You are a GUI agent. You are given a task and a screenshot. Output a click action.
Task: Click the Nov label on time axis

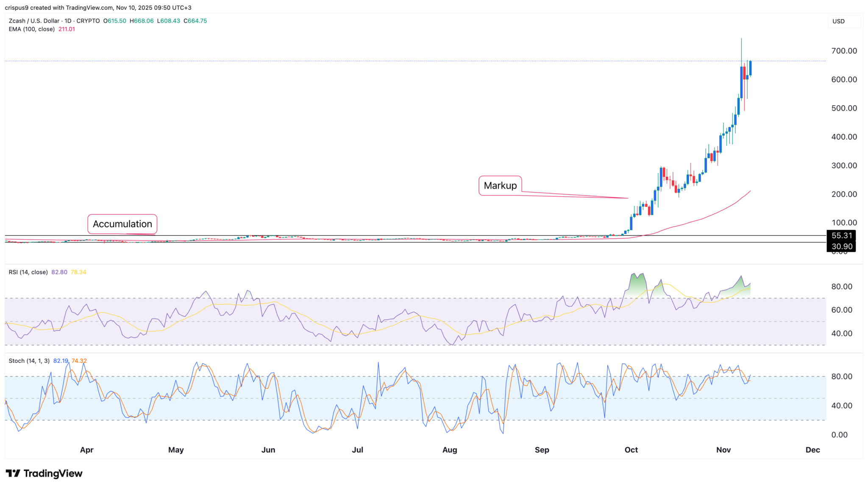[x=723, y=450]
